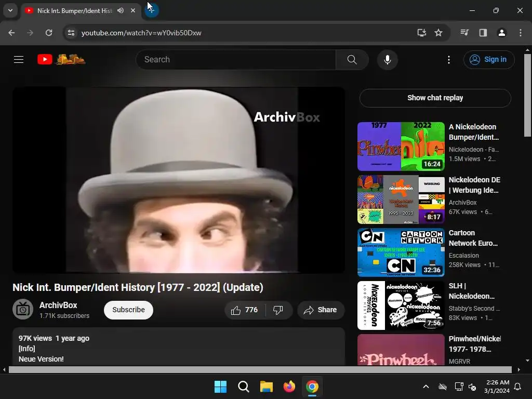
Task: Click the vertical page scrollbar thumb
Action: point(527,95)
